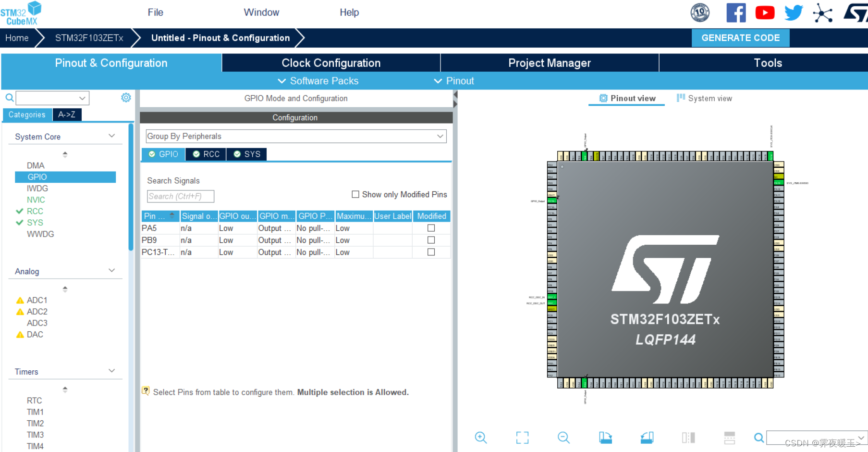
Task: Click the STM32CubeMX logo
Action: 21,13
